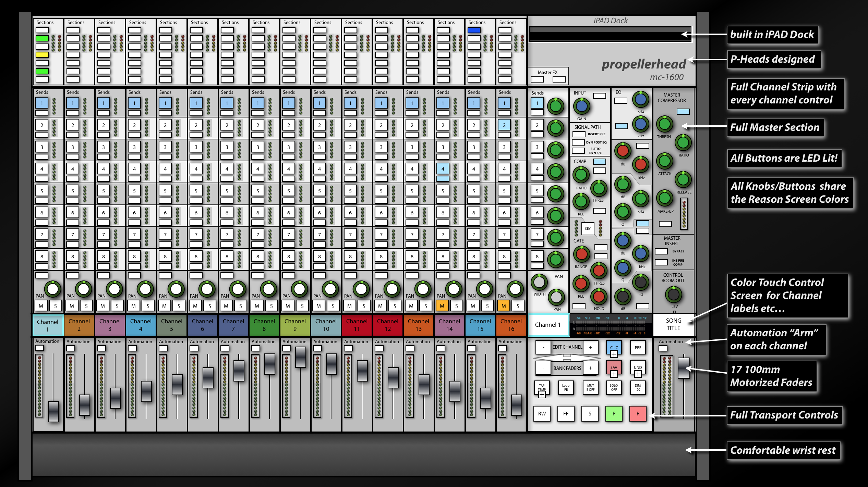Arm automation on Channel 7
Viewport: 868px width, 487px height.
(x=225, y=348)
